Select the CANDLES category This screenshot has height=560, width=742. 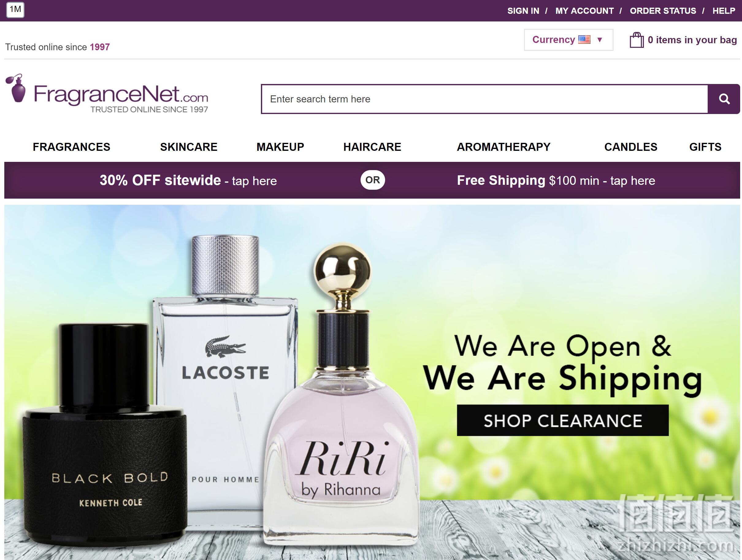[x=631, y=147]
